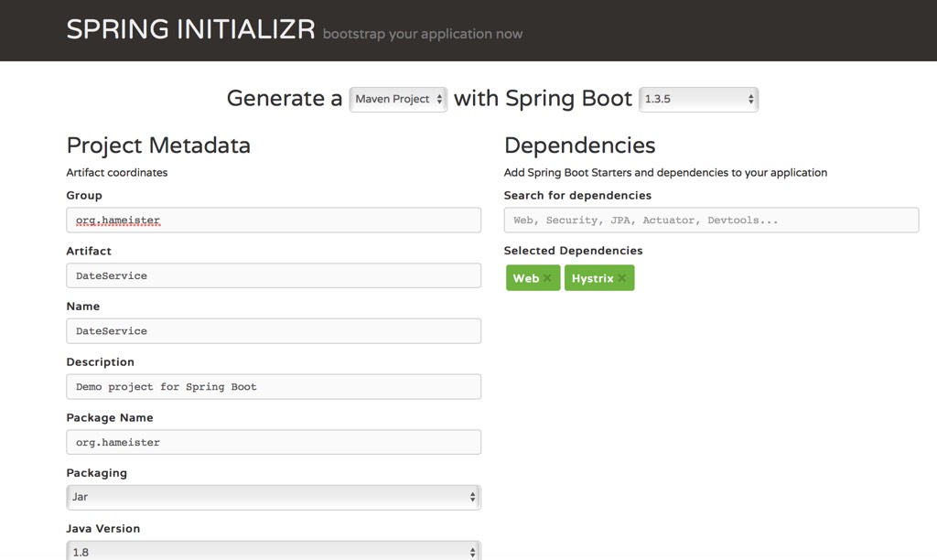Click the SPRING INITIALIZR header title

point(190,30)
